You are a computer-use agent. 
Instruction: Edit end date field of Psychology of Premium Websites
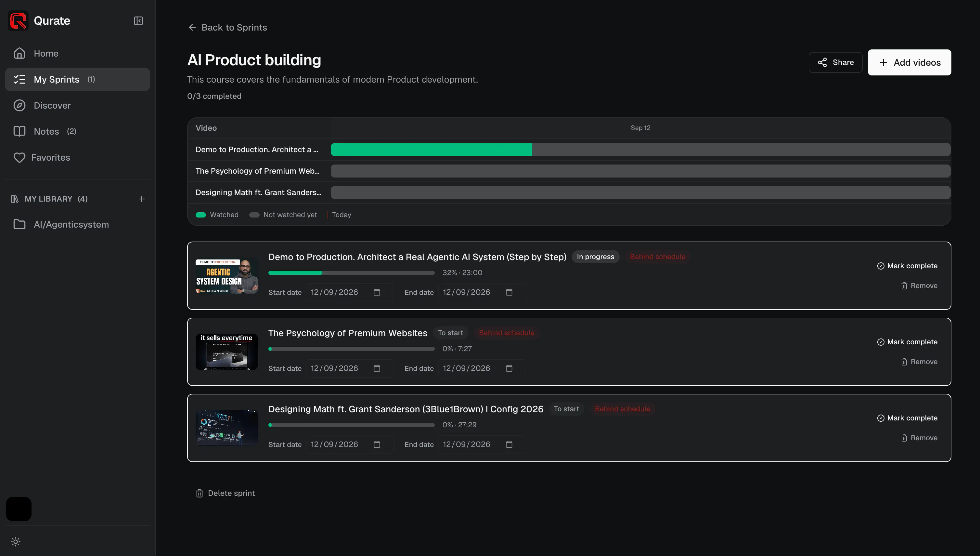point(482,368)
